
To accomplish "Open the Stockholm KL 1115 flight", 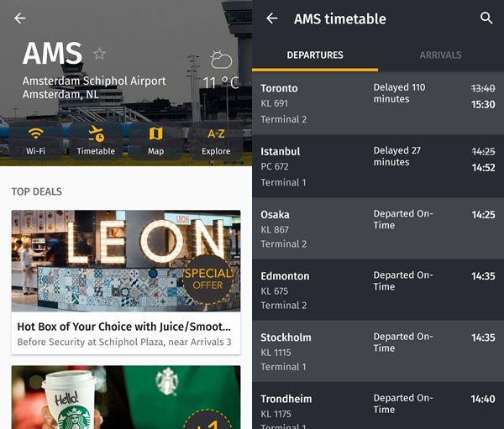I will click(x=378, y=351).
